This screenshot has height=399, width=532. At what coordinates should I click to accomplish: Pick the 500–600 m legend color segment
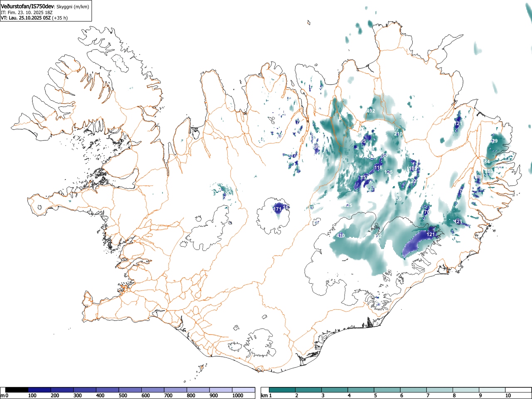[130, 390]
